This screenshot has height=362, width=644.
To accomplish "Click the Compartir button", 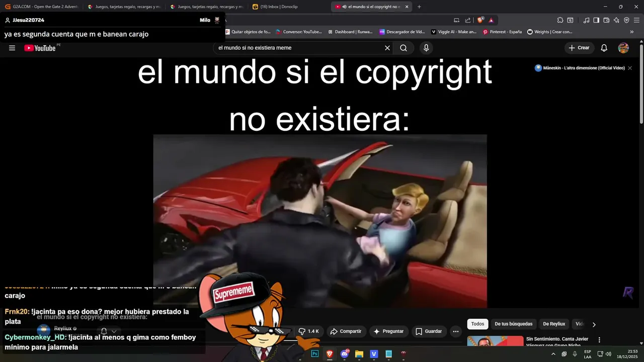I will click(346, 331).
